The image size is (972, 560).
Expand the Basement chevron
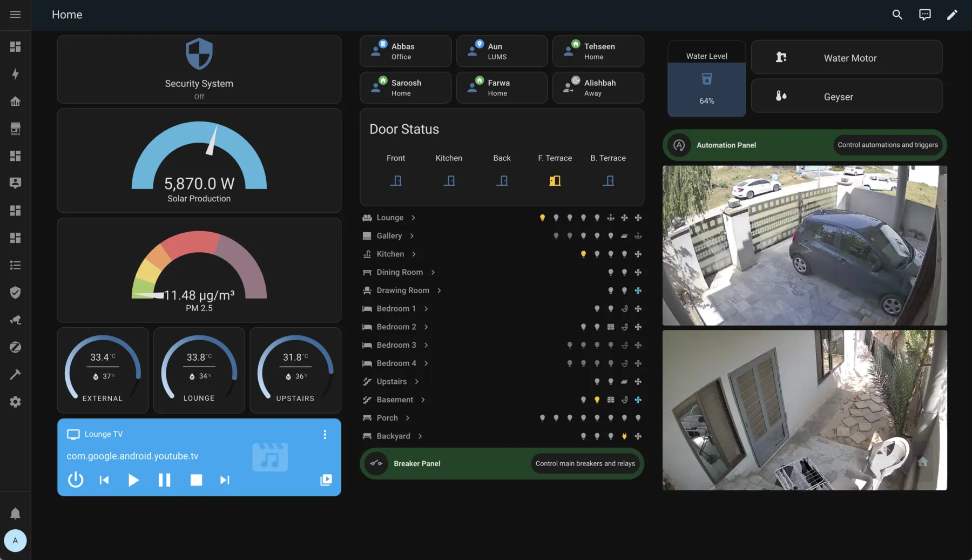click(423, 400)
